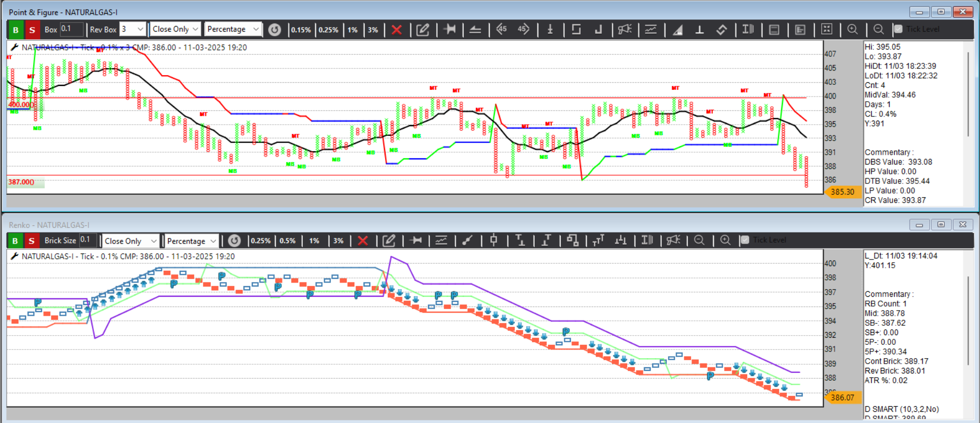Click the Box size input field
Viewport: 980px width, 423px height.
(x=71, y=29)
